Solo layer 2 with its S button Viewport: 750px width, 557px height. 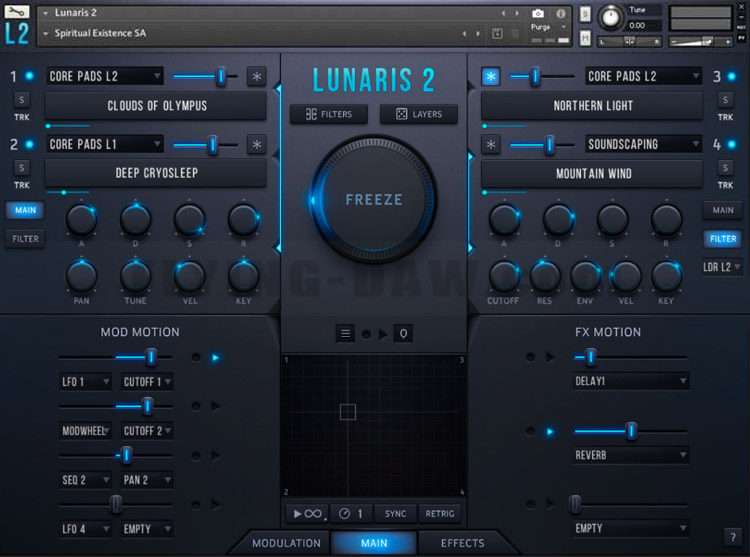(22, 168)
